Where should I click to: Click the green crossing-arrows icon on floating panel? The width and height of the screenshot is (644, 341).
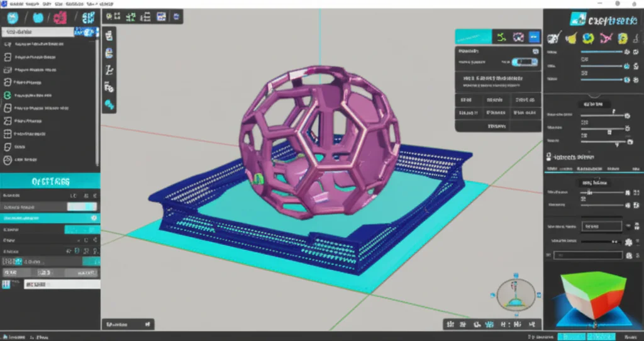[501, 37]
